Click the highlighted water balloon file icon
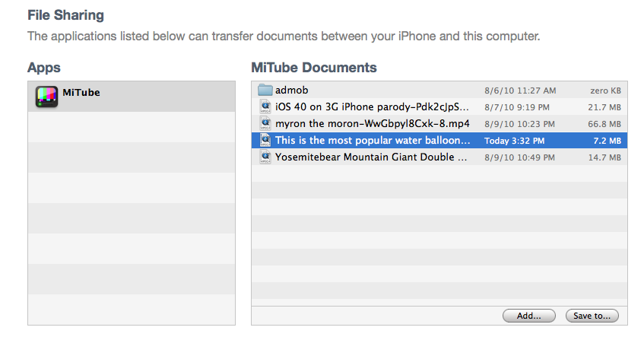The image size is (644, 340). coord(265,140)
